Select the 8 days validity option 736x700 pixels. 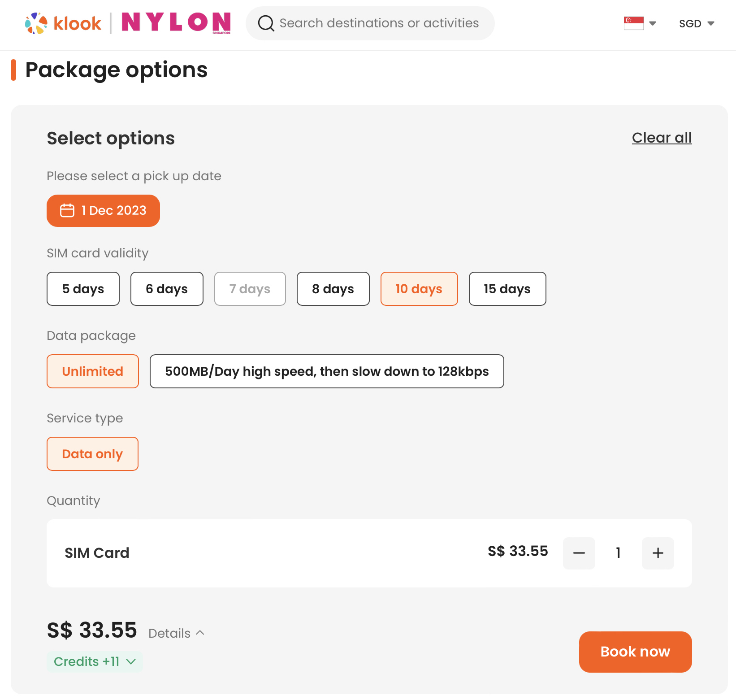pyautogui.click(x=333, y=289)
